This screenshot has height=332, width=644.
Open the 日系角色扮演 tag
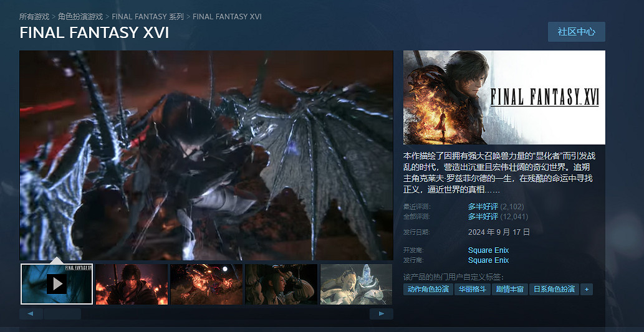click(x=554, y=290)
